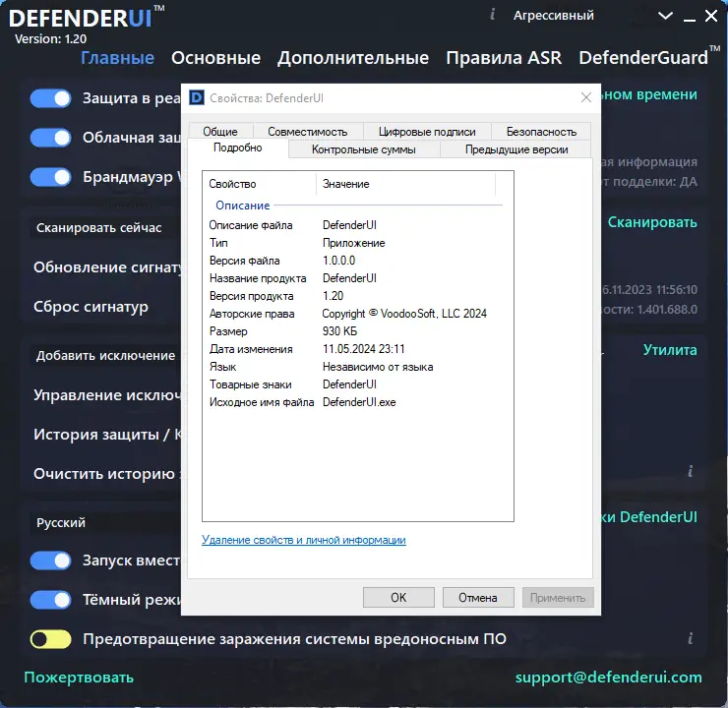Switch to Дополнительные tab
The height and width of the screenshot is (708, 728).
click(x=353, y=58)
